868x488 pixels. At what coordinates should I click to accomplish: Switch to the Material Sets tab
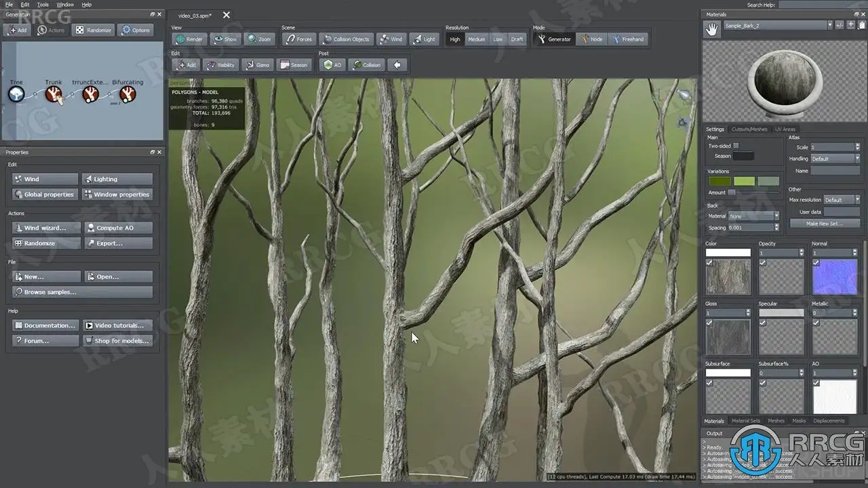click(745, 421)
